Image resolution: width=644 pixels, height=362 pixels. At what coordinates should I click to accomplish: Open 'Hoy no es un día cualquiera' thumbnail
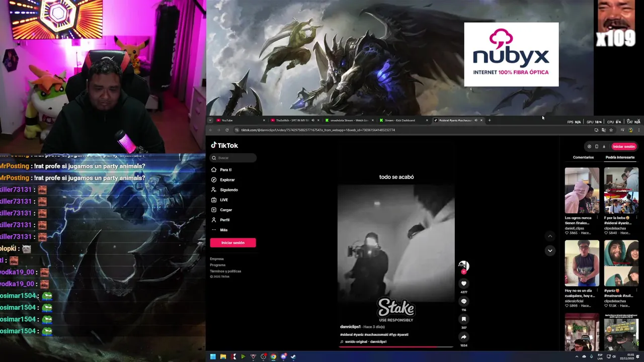(582, 263)
